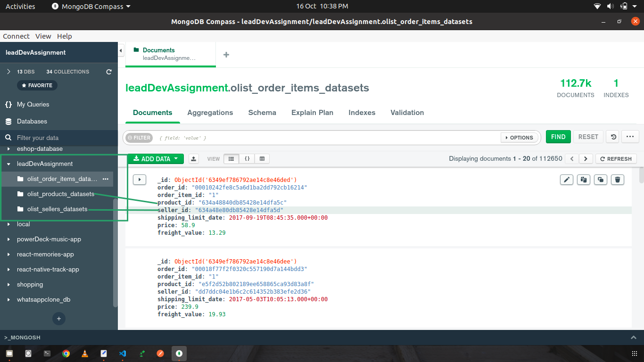Open the Connect menu
The height and width of the screenshot is (362, 644).
point(16,36)
